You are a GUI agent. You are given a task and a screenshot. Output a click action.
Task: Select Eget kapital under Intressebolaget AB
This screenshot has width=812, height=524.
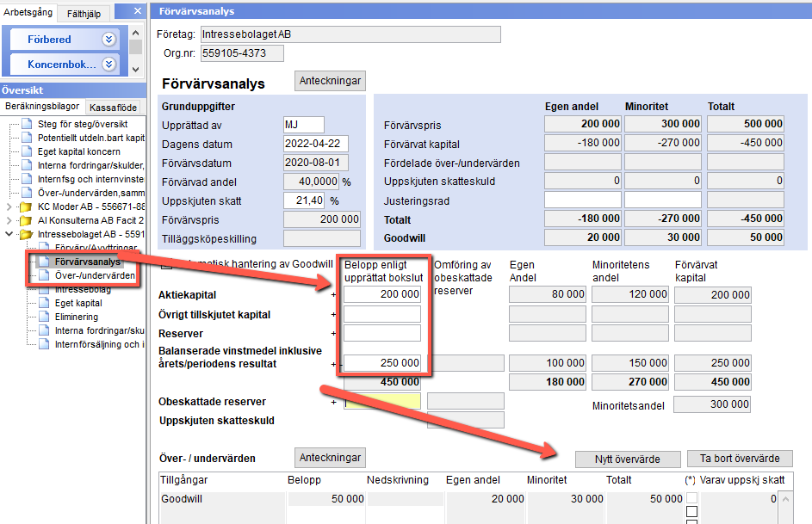click(78, 303)
